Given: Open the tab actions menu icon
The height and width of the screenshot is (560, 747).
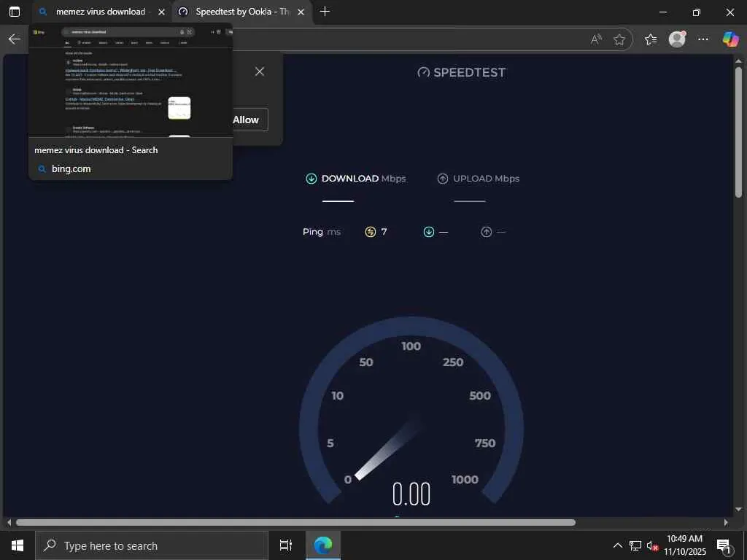Looking at the screenshot, I should (15, 12).
